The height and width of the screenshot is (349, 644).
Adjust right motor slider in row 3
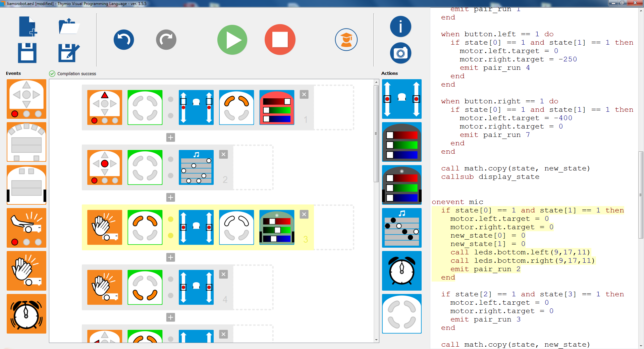click(x=209, y=227)
